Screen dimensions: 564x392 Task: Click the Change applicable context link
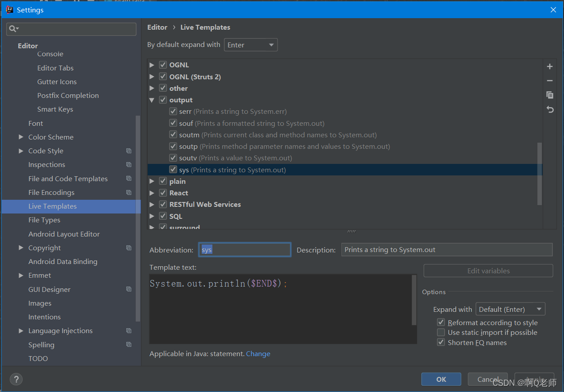[x=258, y=354]
